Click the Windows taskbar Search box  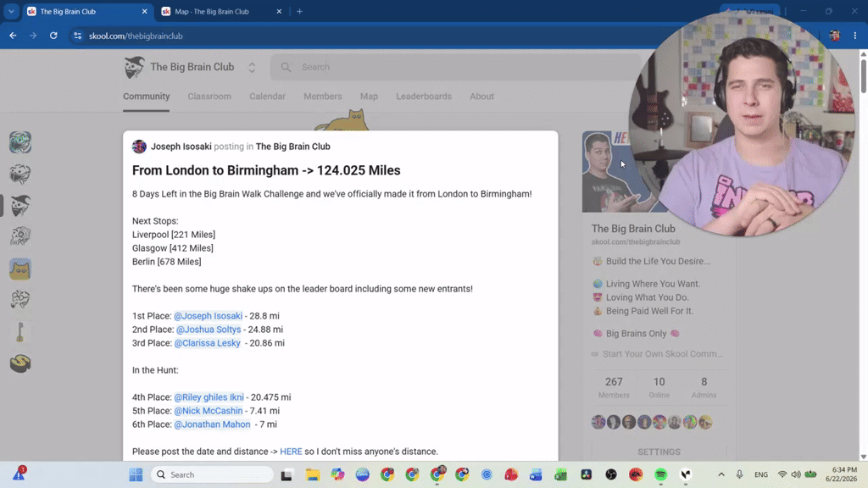pyautogui.click(x=212, y=474)
